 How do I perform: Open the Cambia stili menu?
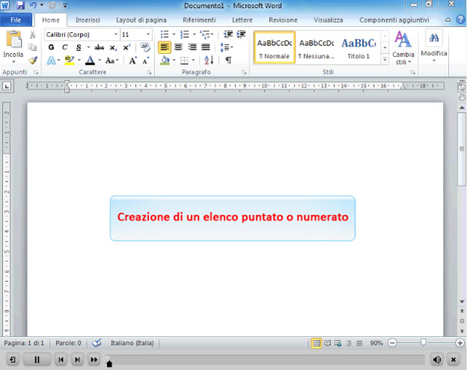tap(403, 48)
